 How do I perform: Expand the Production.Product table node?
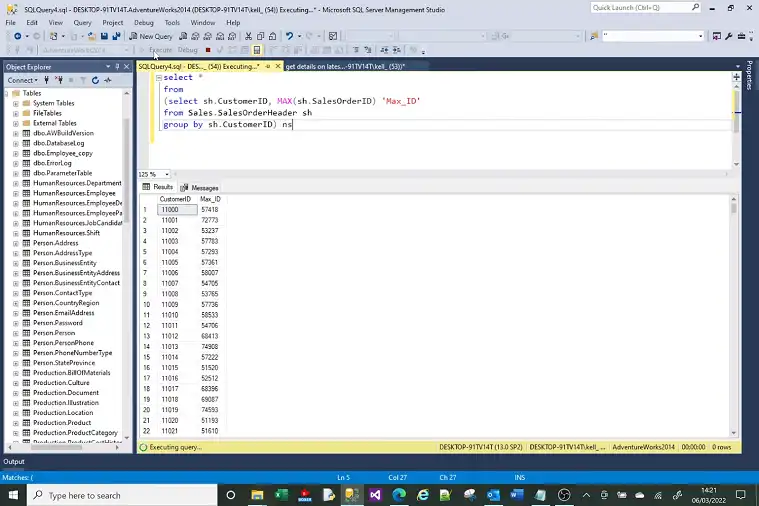(15, 423)
